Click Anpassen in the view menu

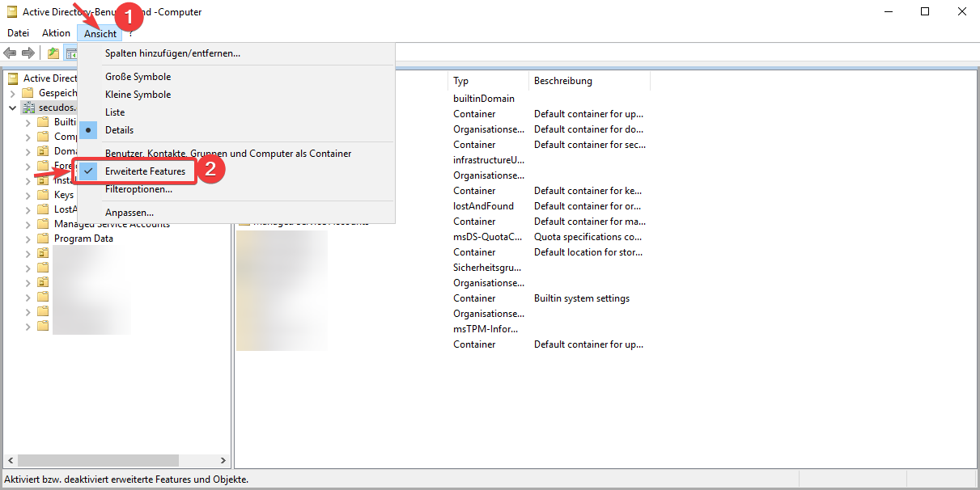click(129, 213)
